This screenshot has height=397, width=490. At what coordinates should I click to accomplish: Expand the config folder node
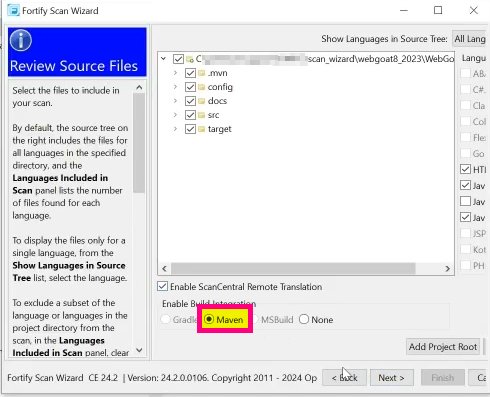(175, 87)
